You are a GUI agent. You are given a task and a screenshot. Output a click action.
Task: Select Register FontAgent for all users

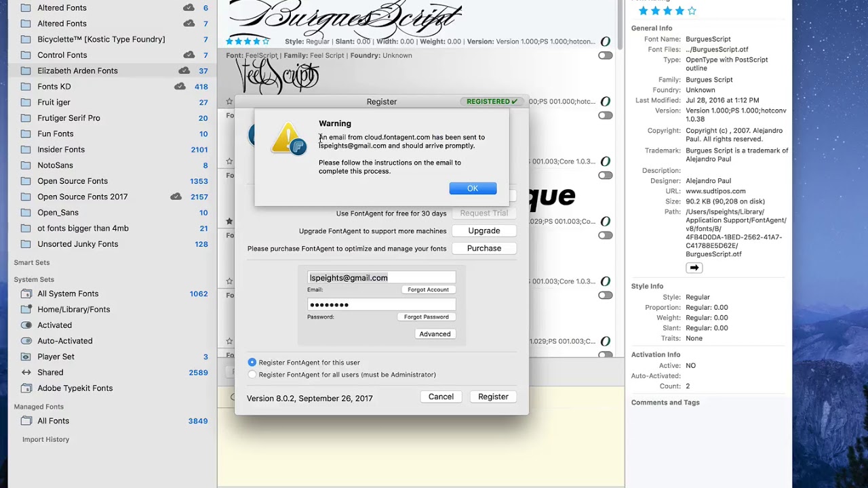(252, 374)
